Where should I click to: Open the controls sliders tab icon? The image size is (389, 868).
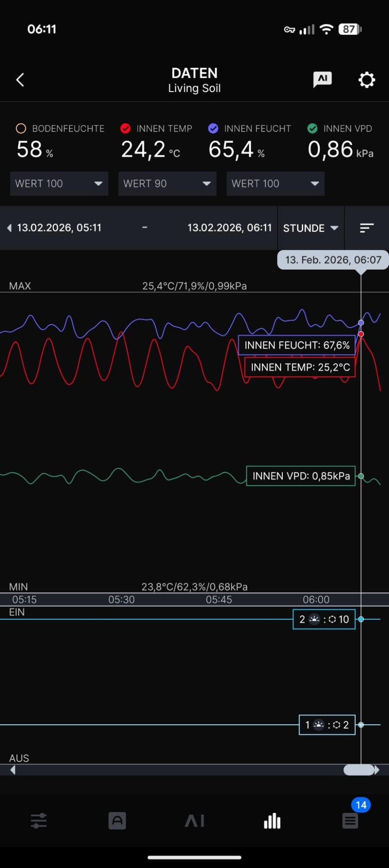pyautogui.click(x=39, y=821)
